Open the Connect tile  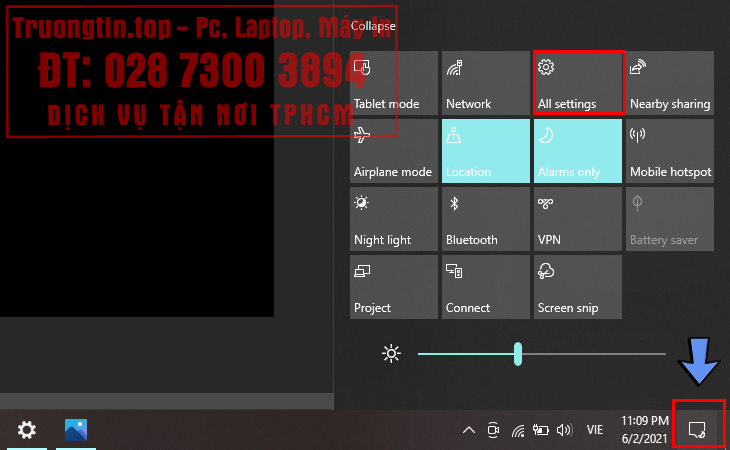pyautogui.click(x=486, y=287)
